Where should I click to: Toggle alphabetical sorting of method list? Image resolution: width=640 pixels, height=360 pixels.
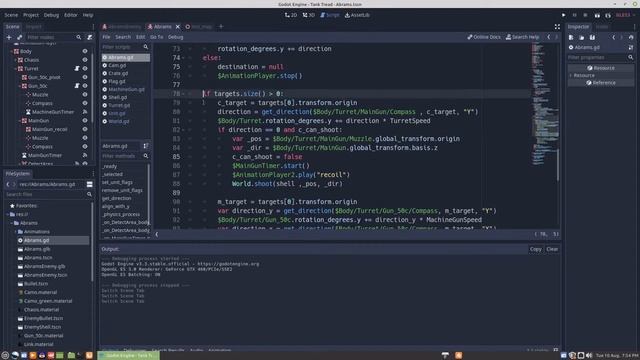146,146
